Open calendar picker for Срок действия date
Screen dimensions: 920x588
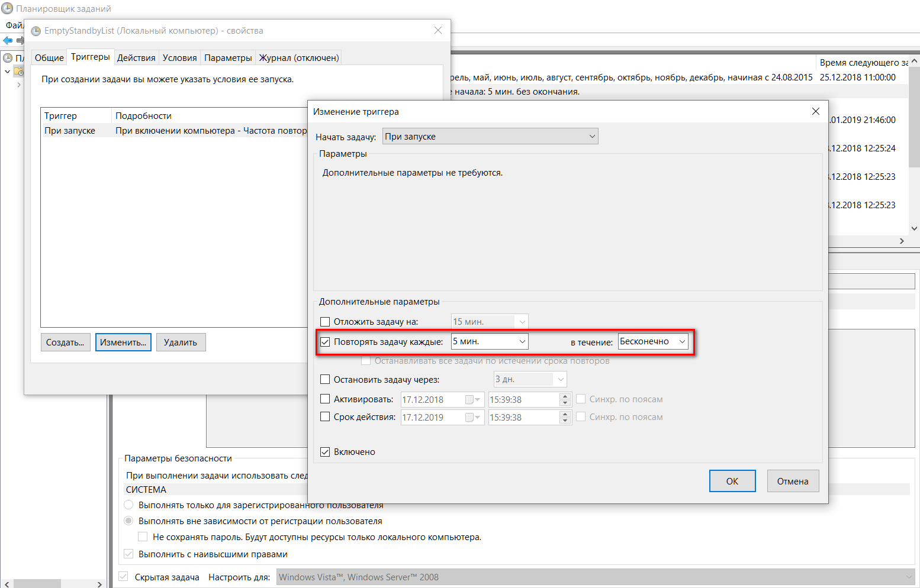pyautogui.click(x=472, y=418)
